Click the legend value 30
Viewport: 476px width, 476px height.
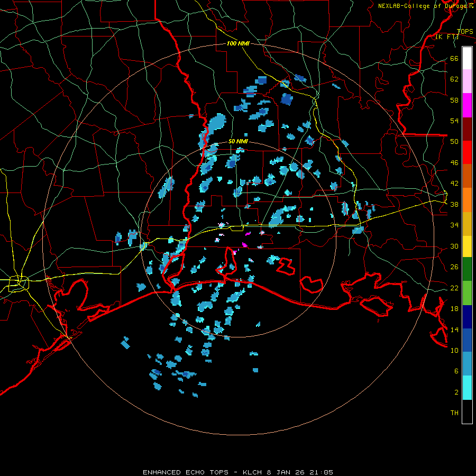454,246
